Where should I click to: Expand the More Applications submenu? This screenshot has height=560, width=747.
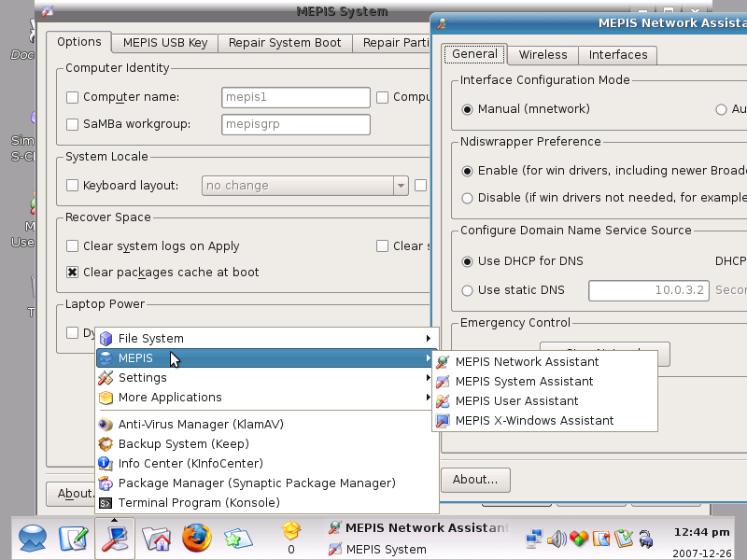click(267, 398)
